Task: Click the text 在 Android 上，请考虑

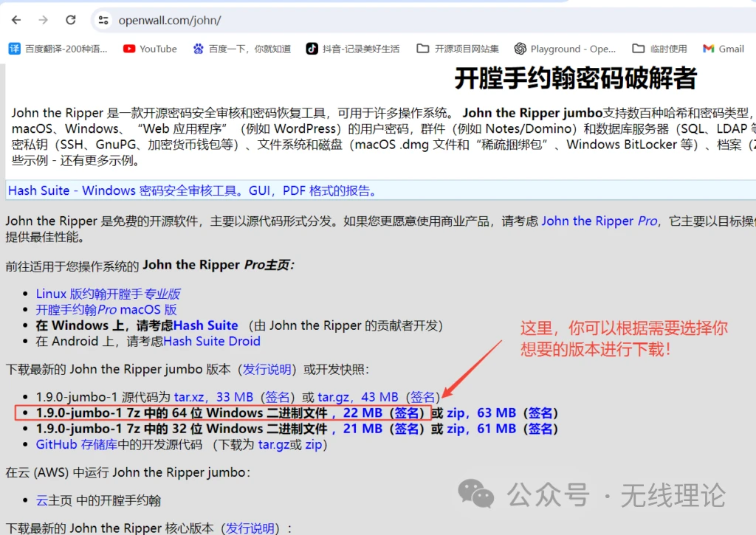Action: point(100,341)
